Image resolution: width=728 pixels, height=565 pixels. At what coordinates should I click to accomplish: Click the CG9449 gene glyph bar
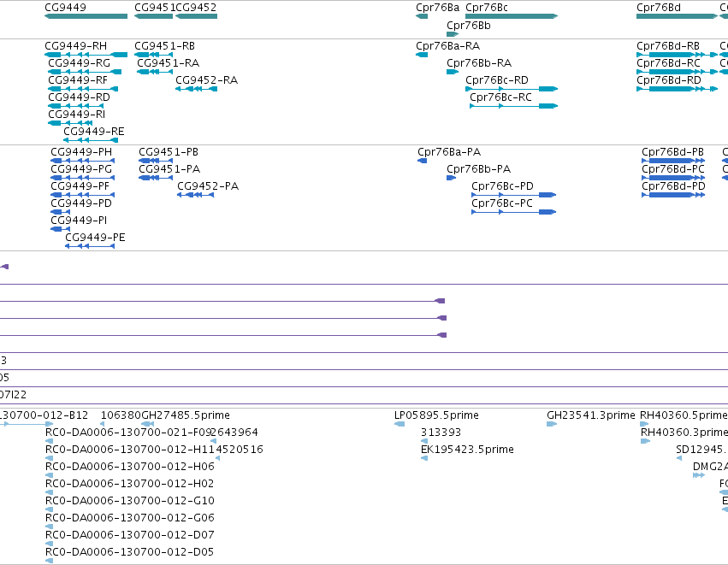86,16
